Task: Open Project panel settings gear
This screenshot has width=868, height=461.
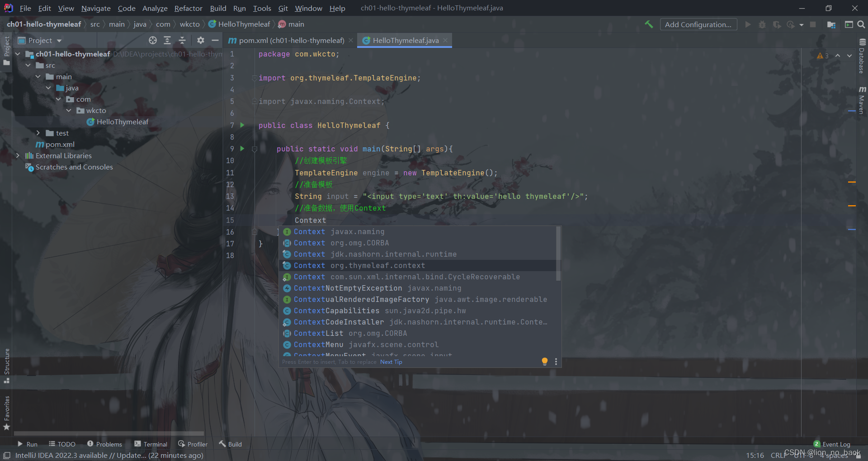Action: pyautogui.click(x=201, y=40)
